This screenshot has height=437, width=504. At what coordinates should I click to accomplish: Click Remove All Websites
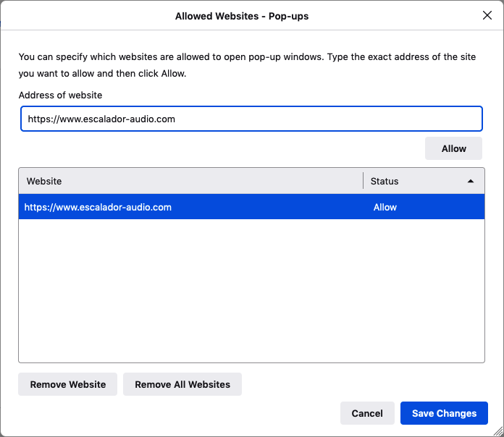(x=182, y=384)
